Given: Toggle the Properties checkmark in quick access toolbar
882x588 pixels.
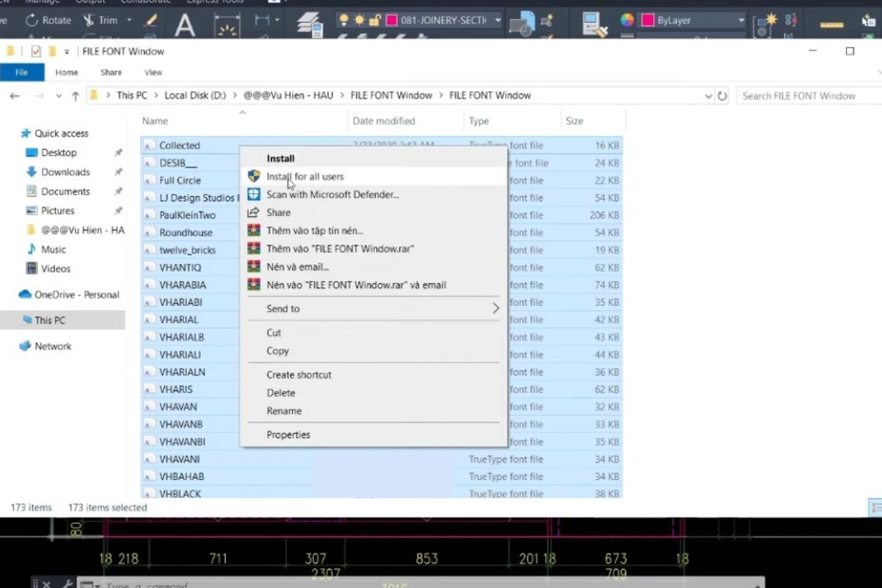Looking at the screenshot, I should 36,51.
